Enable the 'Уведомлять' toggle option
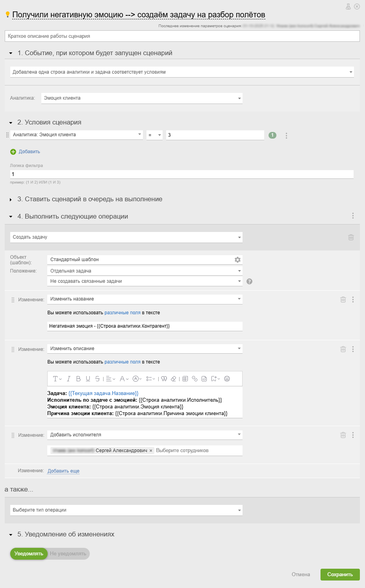The width and height of the screenshot is (365, 588). 29,554
